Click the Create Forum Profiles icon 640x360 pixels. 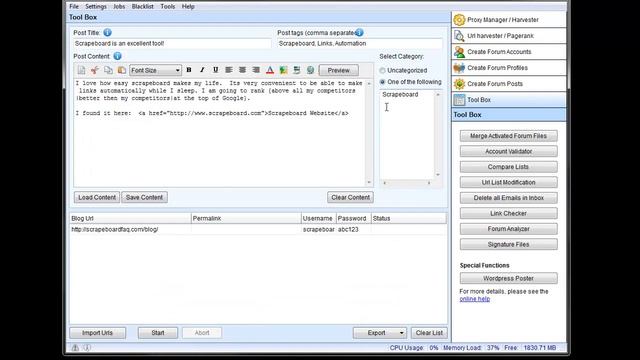tap(459, 68)
